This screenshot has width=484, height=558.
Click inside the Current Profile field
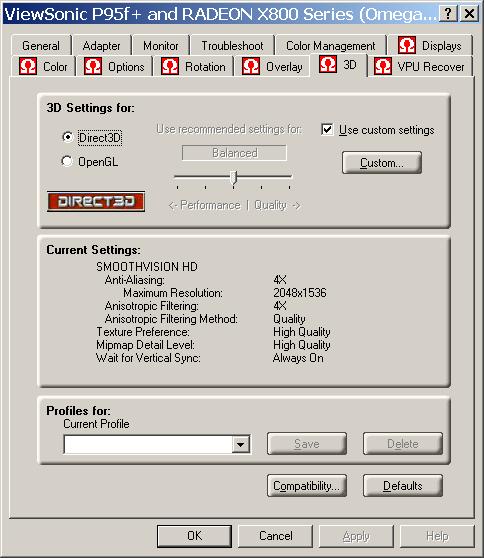pos(148,444)
